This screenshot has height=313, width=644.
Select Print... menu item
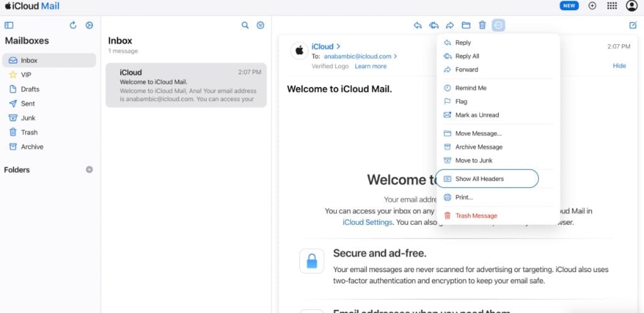[x=498, y=197]
